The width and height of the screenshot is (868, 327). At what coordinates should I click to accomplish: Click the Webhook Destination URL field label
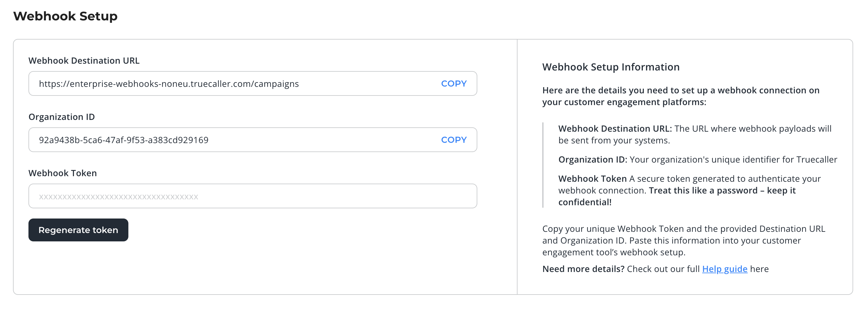[x=84, y=61]
